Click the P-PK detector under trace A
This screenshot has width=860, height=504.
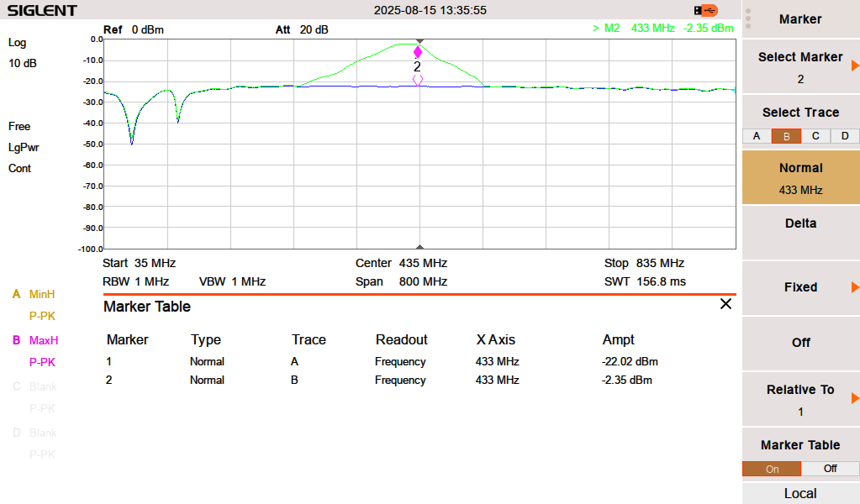(x=42, y=316)
